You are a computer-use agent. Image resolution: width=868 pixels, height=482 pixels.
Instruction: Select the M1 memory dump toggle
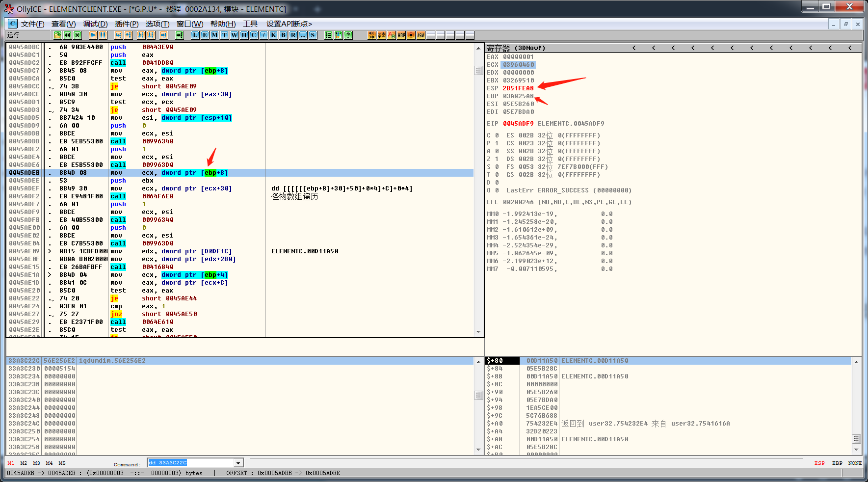pos(11,463)
